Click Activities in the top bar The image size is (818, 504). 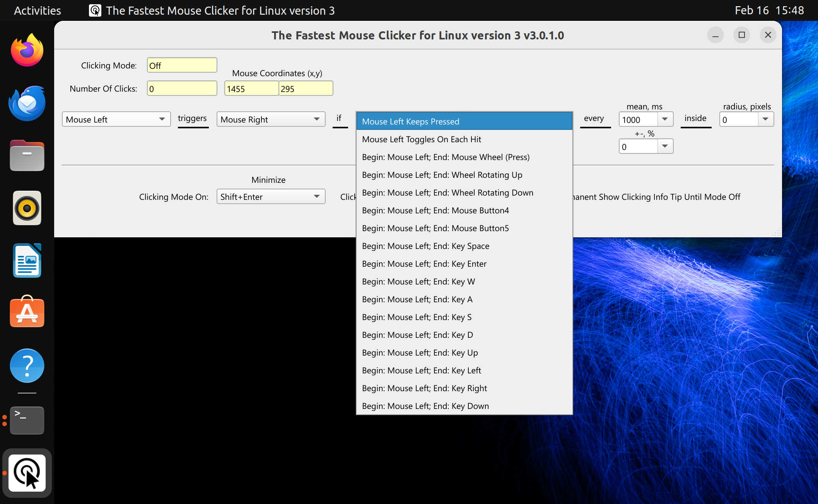pyautogui.click(x=37, y=10)
